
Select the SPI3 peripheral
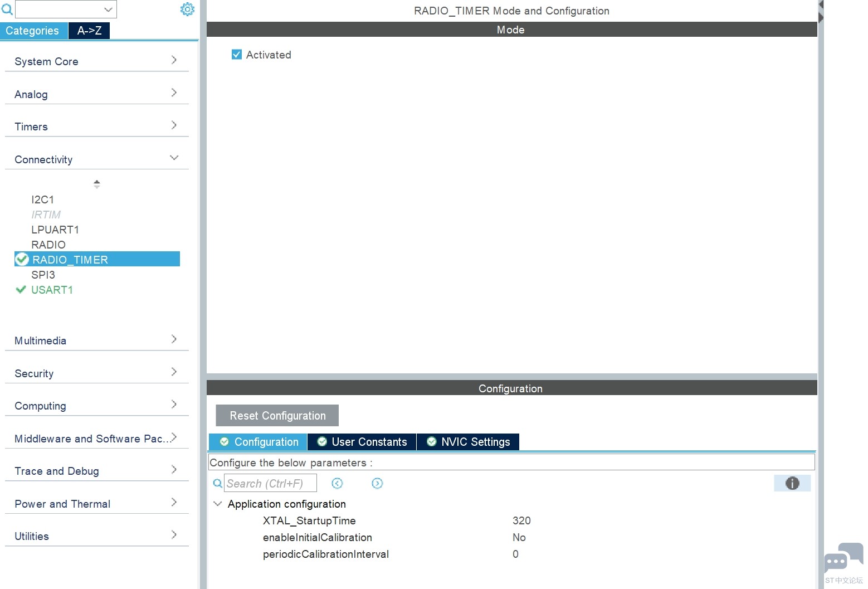[x=43, y=275]
